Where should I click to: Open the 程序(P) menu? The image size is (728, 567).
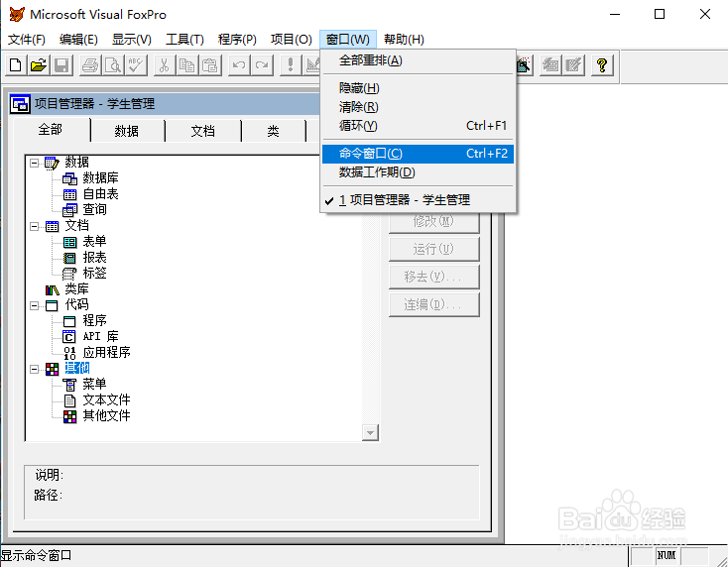[237, 40]
